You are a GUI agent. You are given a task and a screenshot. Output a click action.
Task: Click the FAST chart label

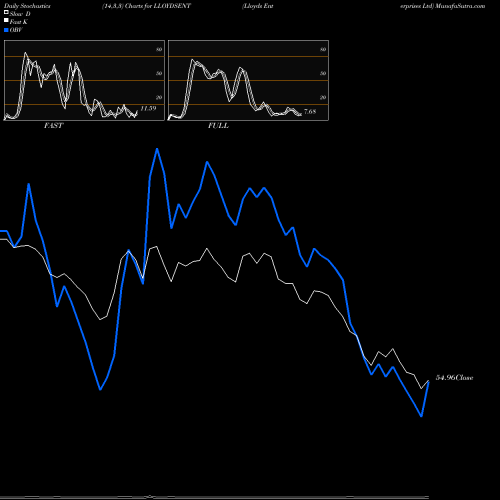click(53, 126)
